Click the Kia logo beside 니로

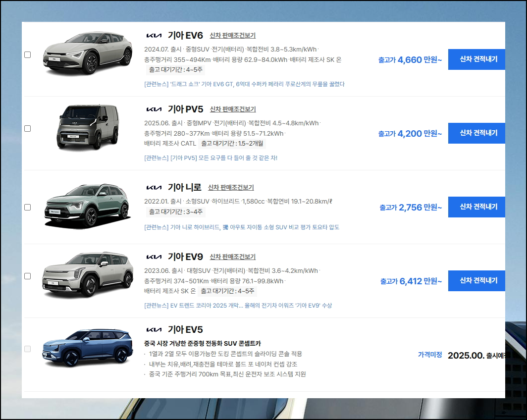coord(154,188)
